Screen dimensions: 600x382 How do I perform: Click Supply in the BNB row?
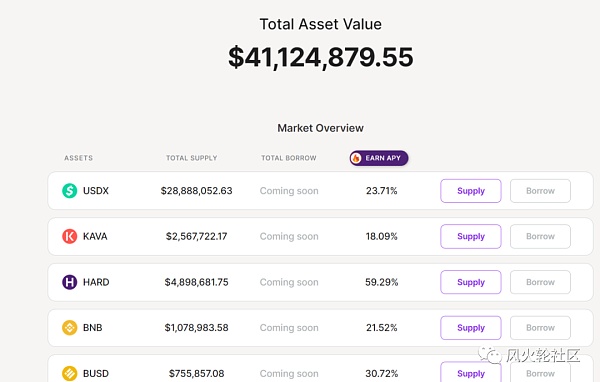(471, 328)
